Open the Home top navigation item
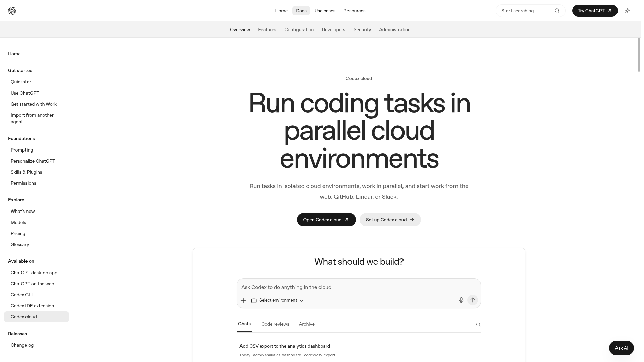644x362 pixels. click(x=281, y=11)
